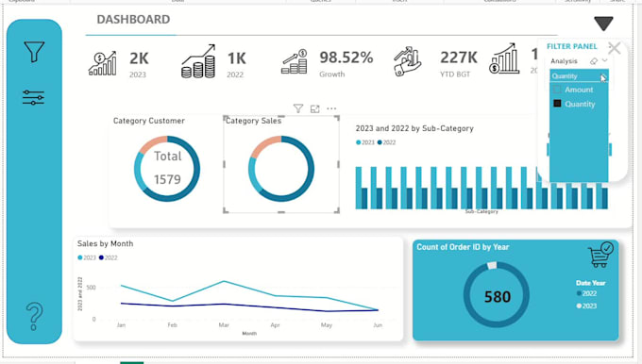Viewport: 642px width, 364px height.
Task: Click the filter icon above Category Sales
Action: [298, 108]
